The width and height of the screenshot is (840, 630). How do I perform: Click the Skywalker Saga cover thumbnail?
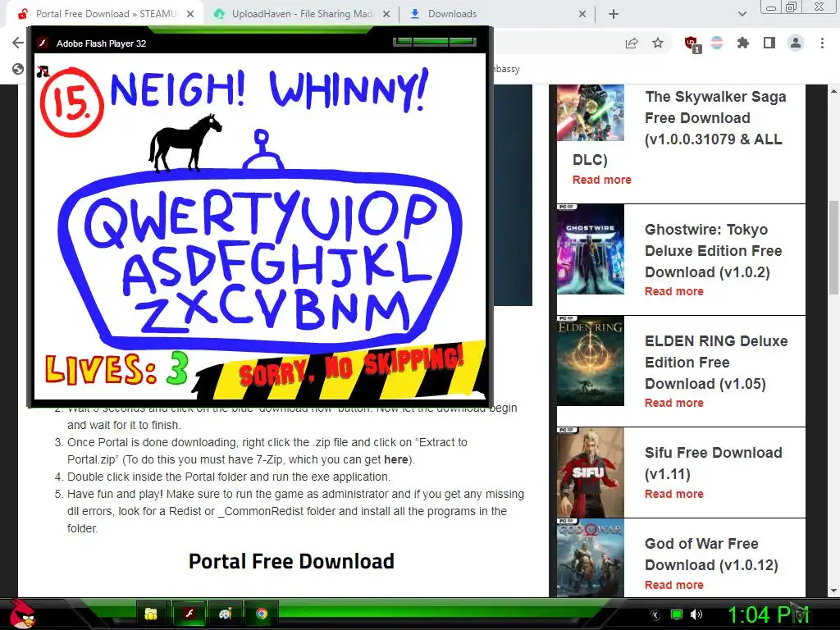click(x=591, y=112)
